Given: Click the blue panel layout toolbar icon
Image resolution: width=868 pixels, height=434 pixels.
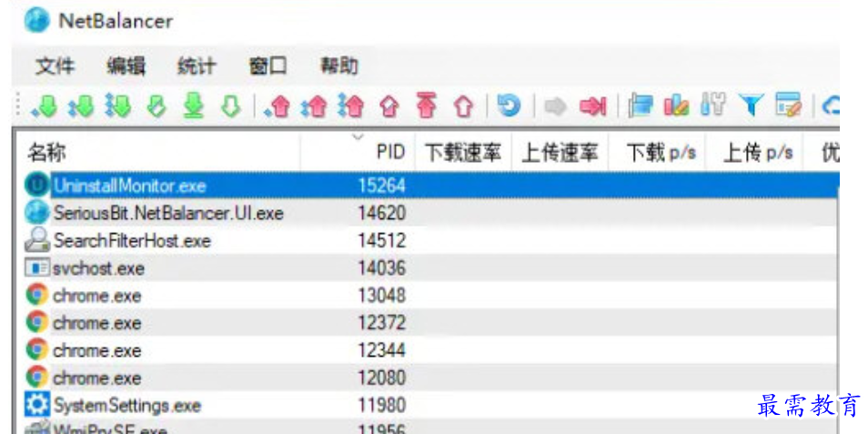Looking at the screenshot, I should [641, 106].
